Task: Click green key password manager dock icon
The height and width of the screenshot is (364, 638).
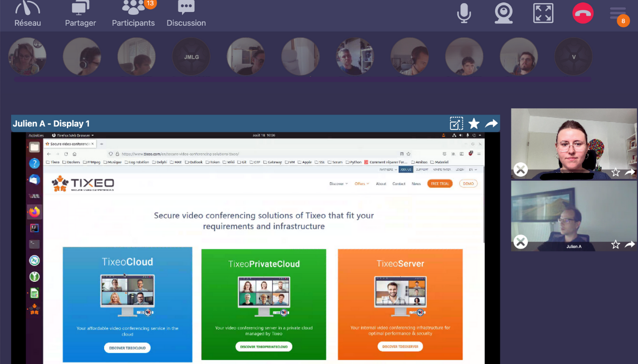Action: (34, 276)
